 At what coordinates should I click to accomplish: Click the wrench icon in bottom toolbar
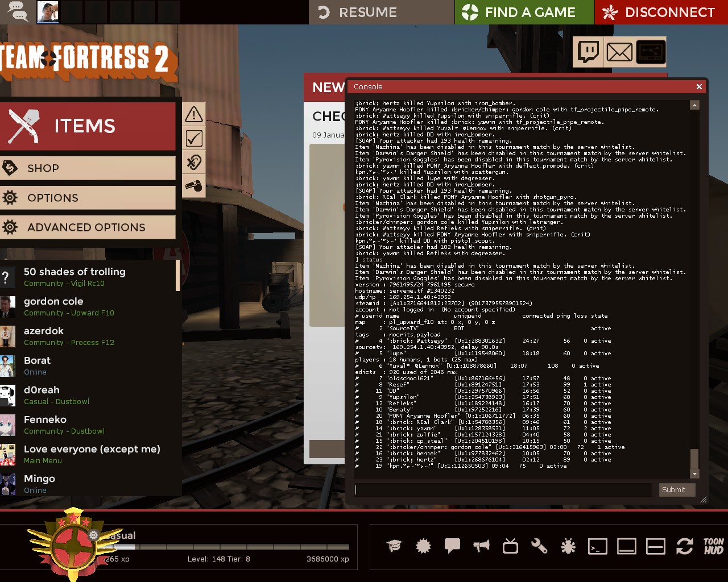(539, 546)
